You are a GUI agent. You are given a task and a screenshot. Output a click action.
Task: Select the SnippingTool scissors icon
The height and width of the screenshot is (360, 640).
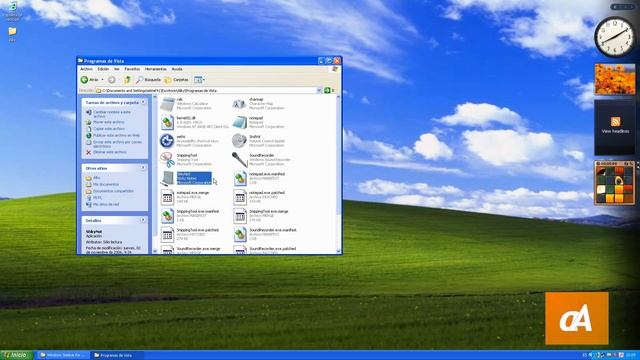[x=167, y=160]
